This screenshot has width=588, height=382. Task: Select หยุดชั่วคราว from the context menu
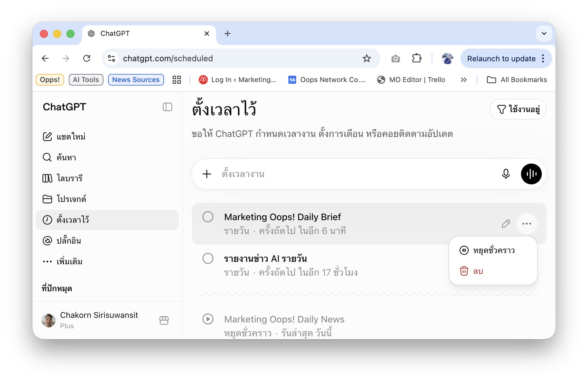point(493,250)
